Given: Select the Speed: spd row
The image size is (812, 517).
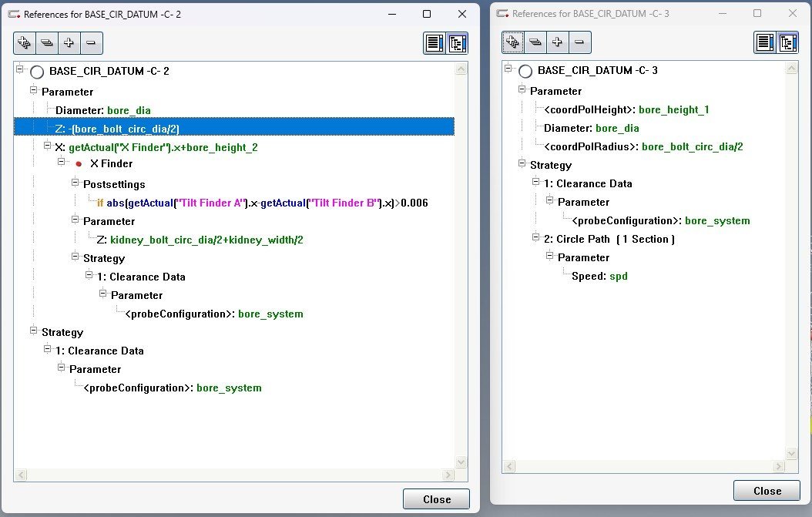Looking at the screenshot, I should click(x=599, y=276).
